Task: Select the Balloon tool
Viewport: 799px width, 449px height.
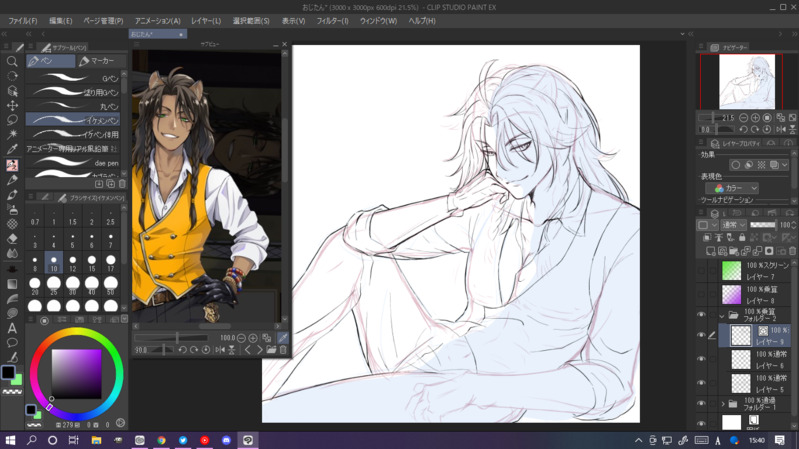Action: [12, 342]
